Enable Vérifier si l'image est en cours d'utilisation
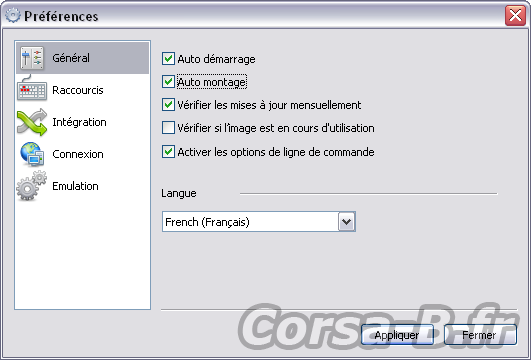Screen dimensions: 531x360 [x=168, y=128]
